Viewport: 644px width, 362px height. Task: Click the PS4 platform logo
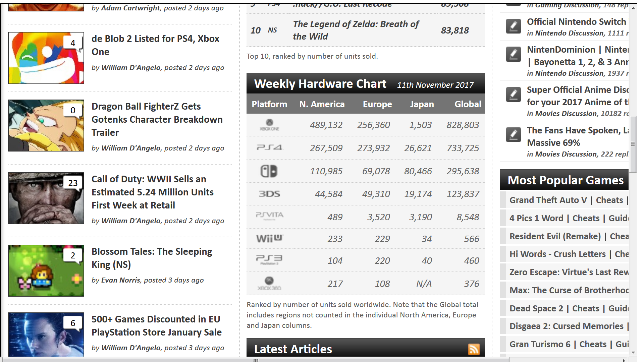click(269, 147)
